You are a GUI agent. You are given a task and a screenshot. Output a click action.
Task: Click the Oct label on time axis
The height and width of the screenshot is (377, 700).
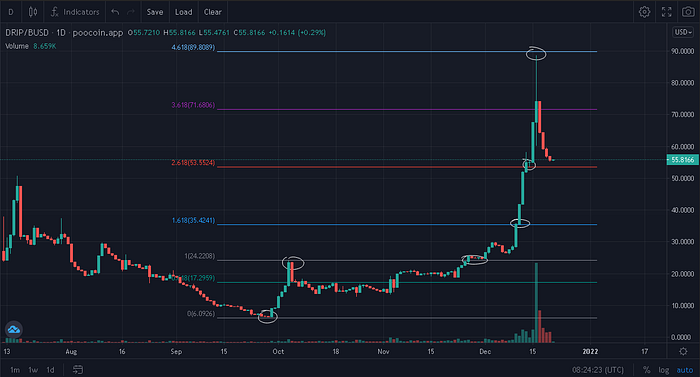point(278,352)
